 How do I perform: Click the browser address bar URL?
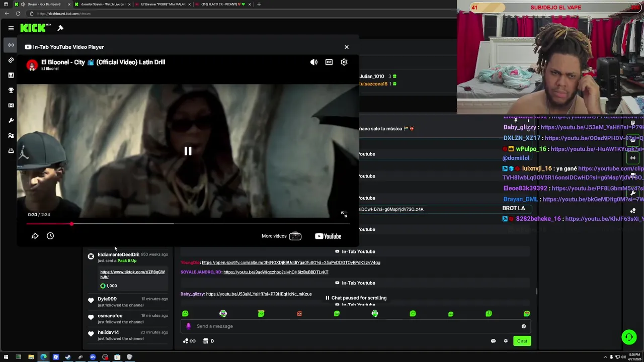[64, 14]
